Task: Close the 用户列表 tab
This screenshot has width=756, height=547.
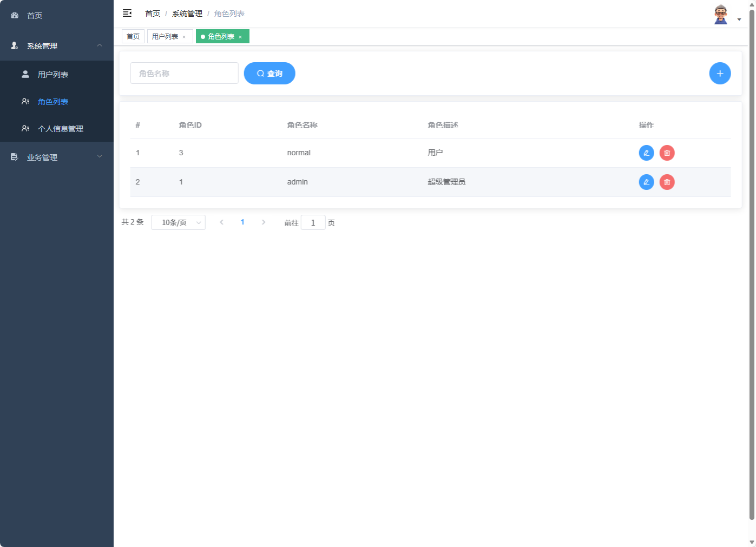Action: 184,37
